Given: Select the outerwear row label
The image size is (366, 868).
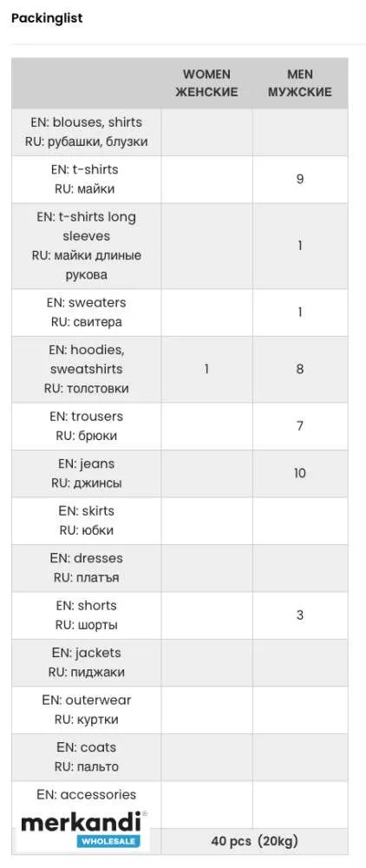Looking at the screenshot, I should pos(86,710).
